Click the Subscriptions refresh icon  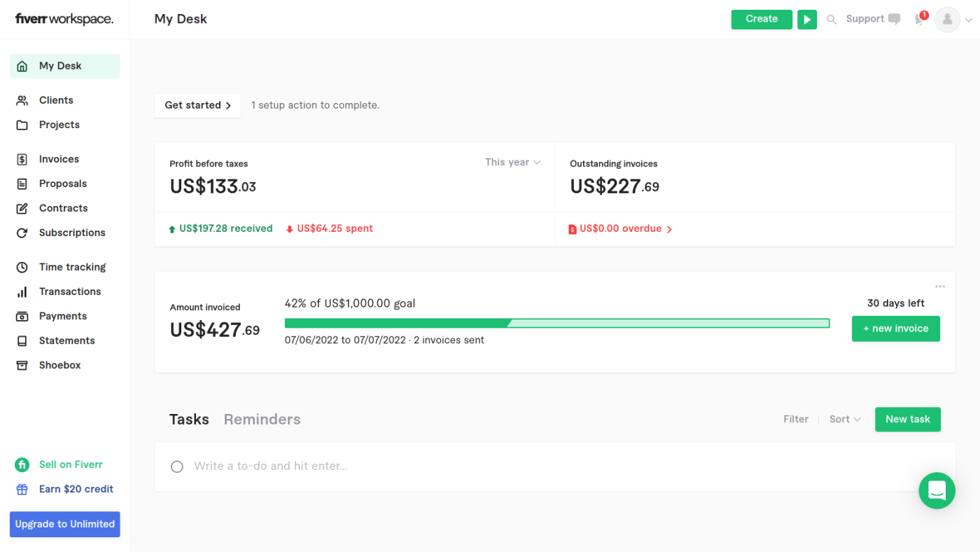click(x=22, y=233)
